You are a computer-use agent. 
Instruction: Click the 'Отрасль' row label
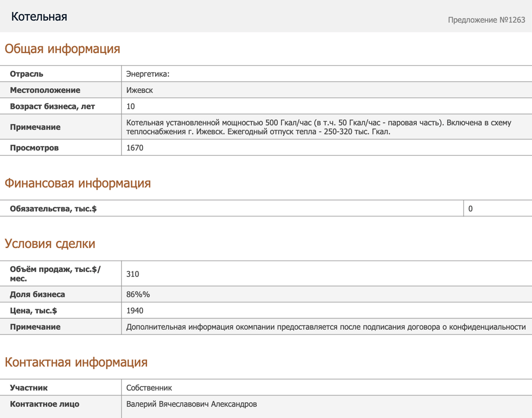(x=27, y=74)
